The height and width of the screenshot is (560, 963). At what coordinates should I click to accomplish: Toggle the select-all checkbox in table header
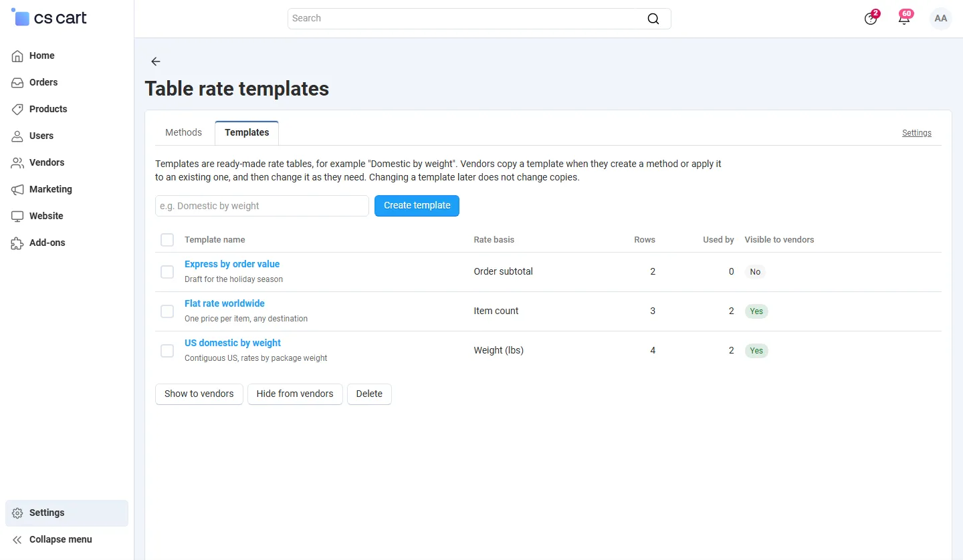(x=167, y=240)
